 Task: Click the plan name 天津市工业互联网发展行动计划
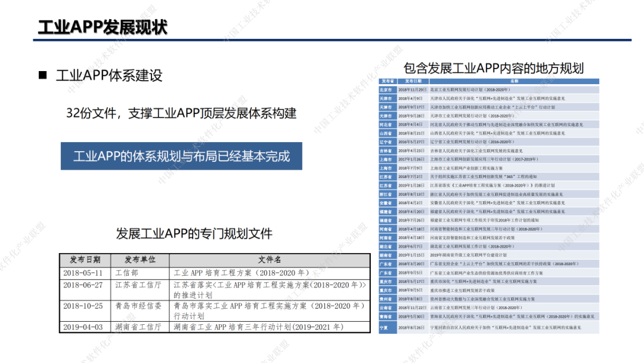(472, 116)
